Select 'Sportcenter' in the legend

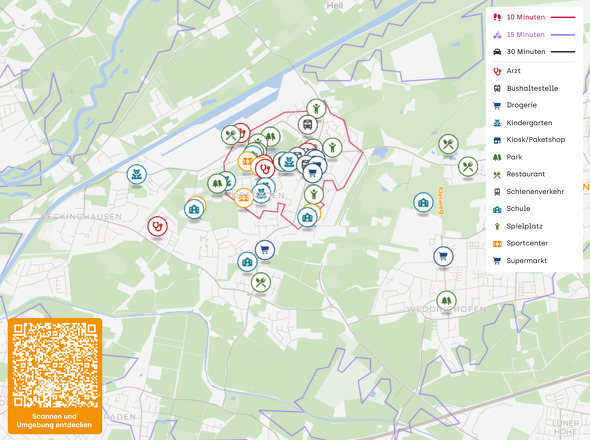coord(527,243)
